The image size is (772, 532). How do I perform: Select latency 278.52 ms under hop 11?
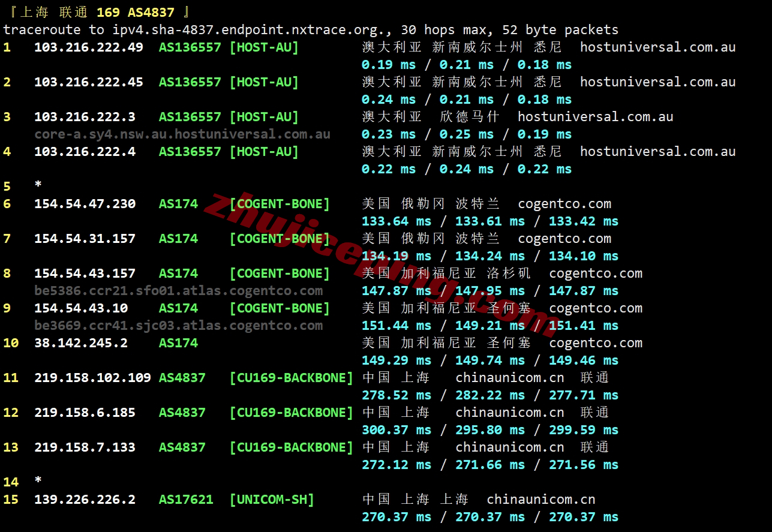[x=396, y=395]
